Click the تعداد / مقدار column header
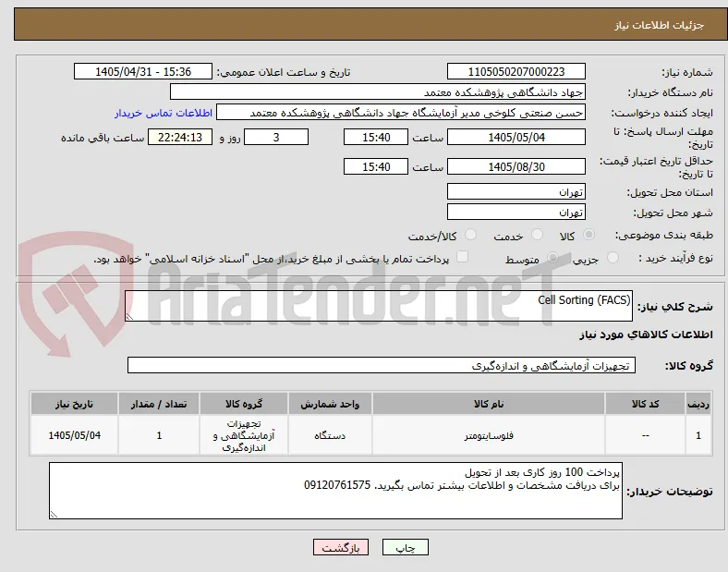 (x=159, y=404)
